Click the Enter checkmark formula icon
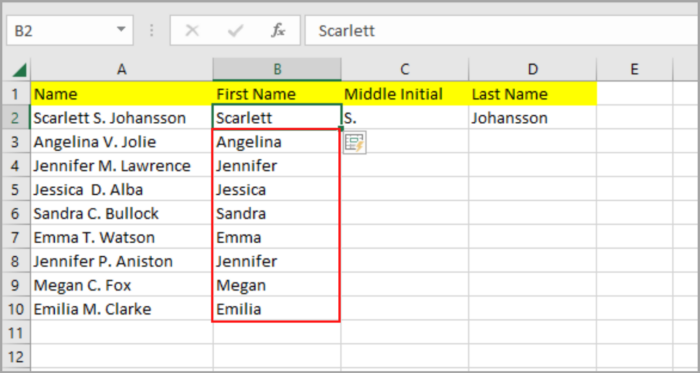 pyautogui.click(x=235, y=30)
